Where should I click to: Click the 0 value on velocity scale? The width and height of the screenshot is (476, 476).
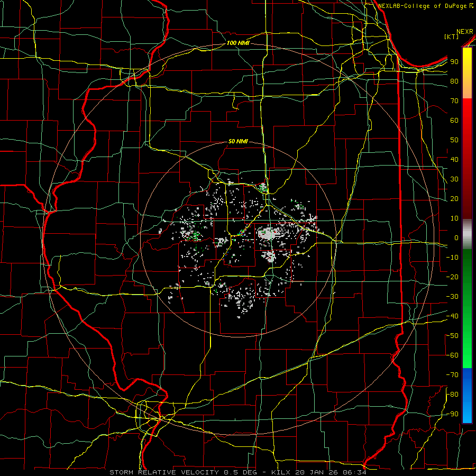(x=456, y=237)
